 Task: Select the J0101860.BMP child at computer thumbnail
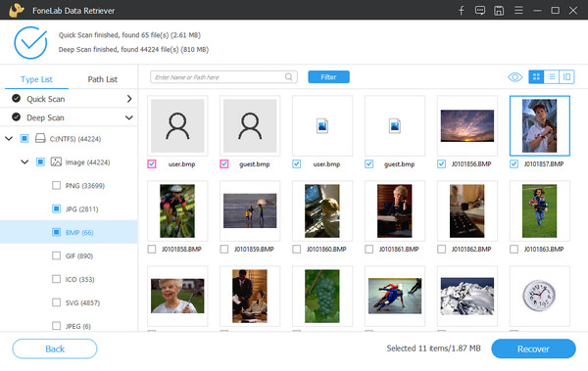pos(322,210)
